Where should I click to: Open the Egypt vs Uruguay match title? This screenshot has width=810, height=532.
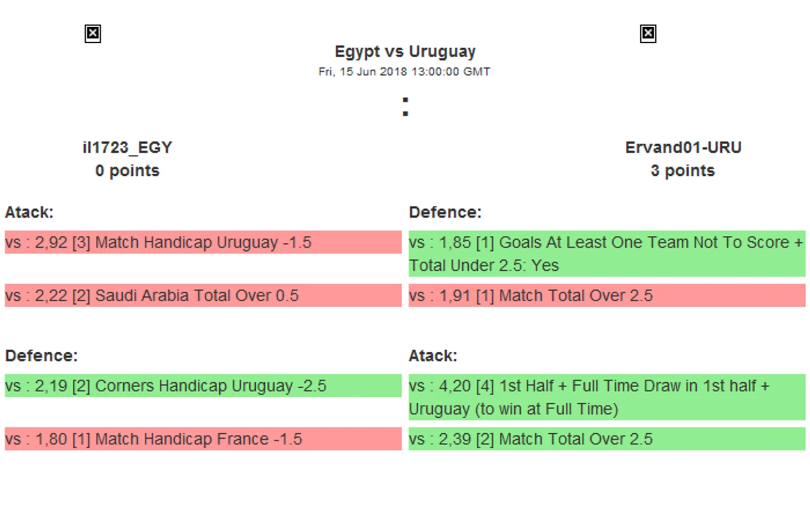405,52
